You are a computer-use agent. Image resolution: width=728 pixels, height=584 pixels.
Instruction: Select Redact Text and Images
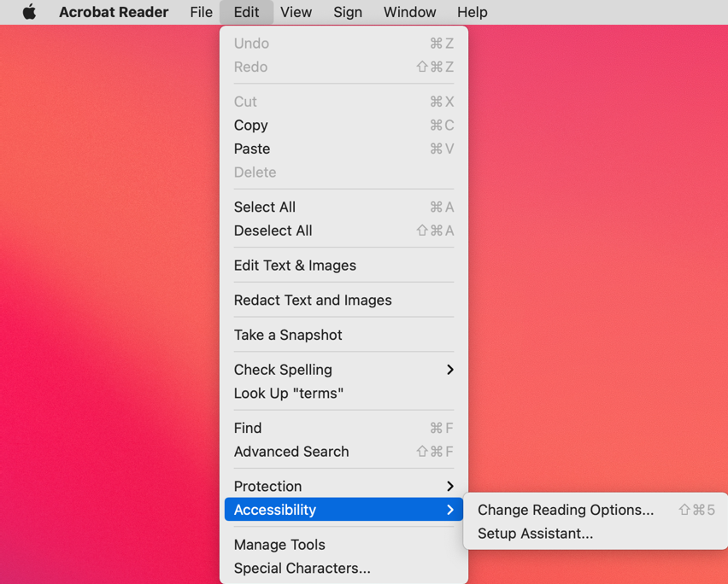pos(343,301)
